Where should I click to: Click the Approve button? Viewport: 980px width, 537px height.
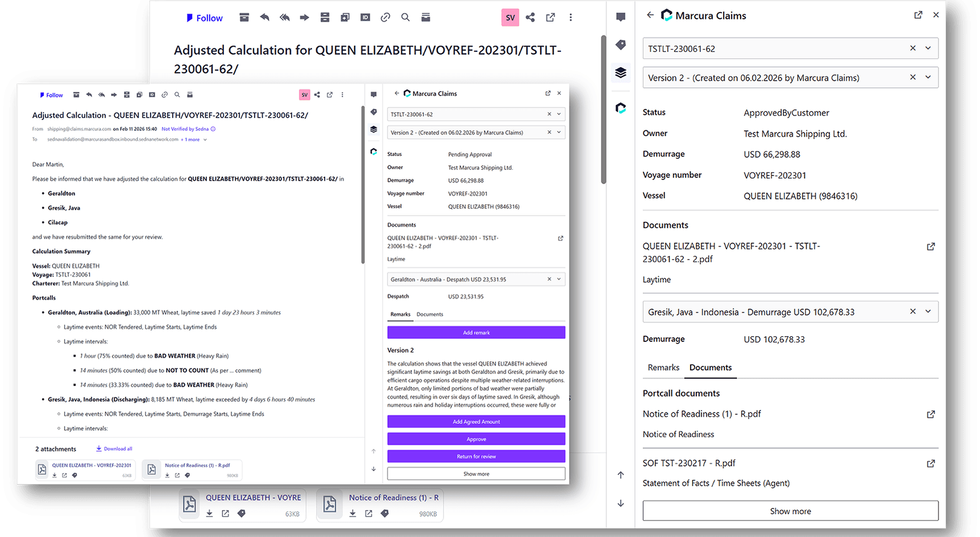point(476,439)
